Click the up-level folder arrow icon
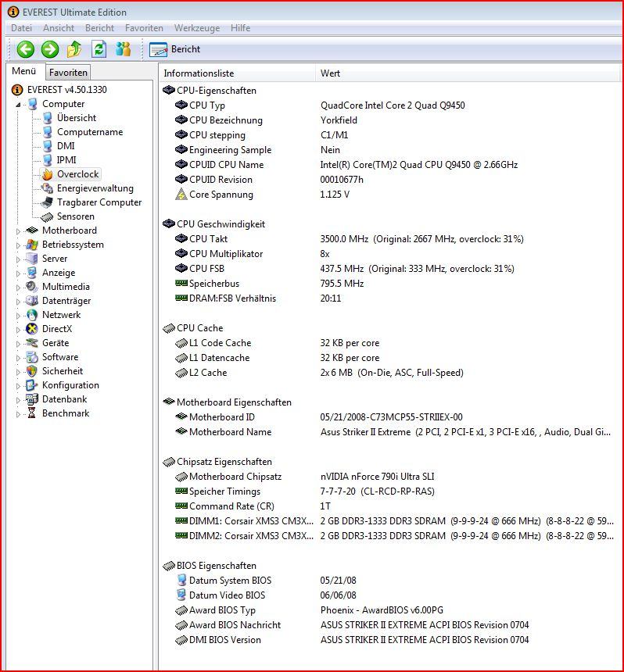 click(74, 49)
